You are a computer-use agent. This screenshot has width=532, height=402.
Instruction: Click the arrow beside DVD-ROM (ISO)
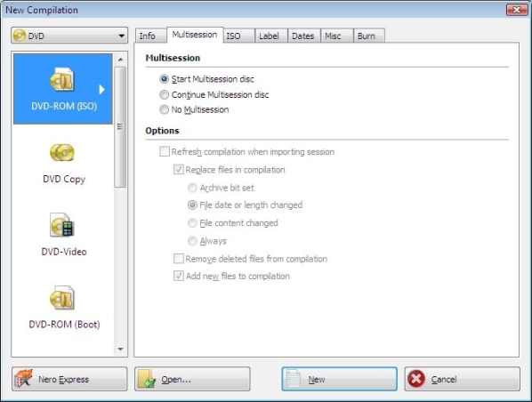(x=101, y=90)
